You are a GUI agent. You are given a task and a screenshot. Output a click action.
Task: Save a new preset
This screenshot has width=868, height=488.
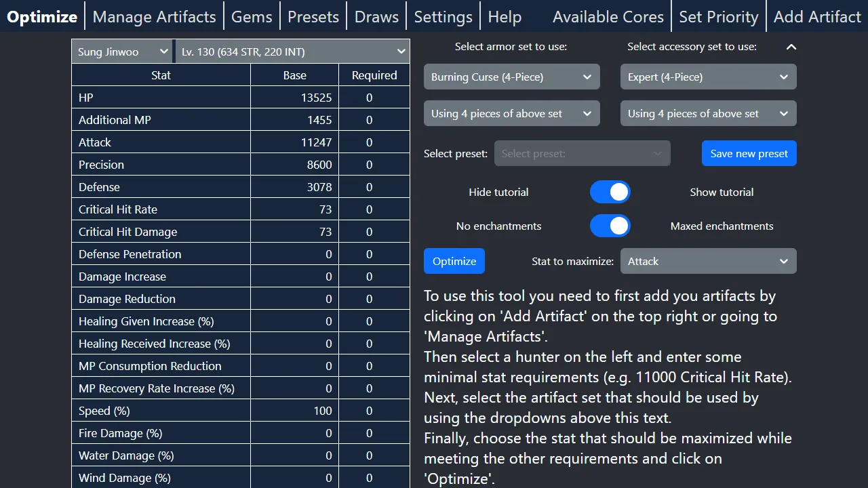pyautogui.click(x=749, y=153)
